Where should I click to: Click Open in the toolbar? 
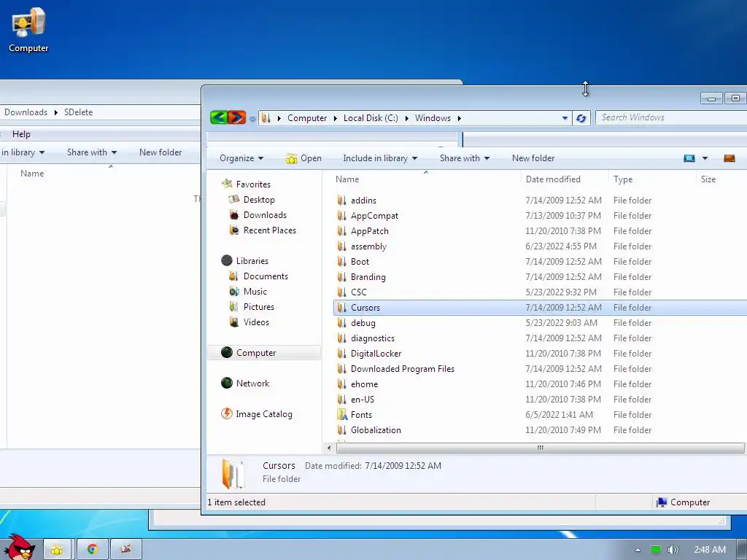click(304, 158)
